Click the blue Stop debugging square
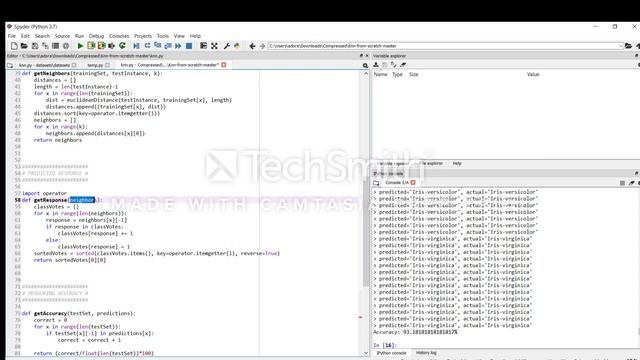640x360 pixels. coord(189,46)
